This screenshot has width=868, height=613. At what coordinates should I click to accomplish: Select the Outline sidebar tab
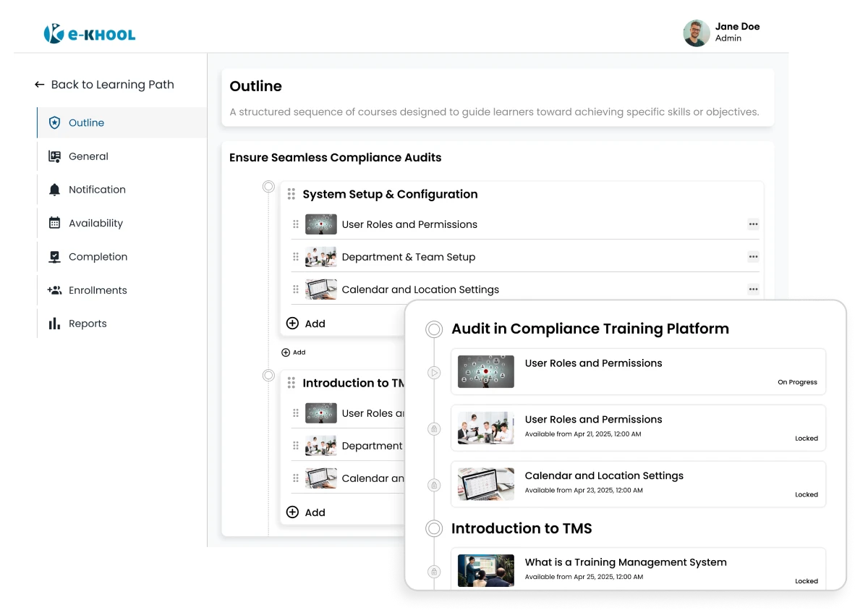tap(86, 123)
